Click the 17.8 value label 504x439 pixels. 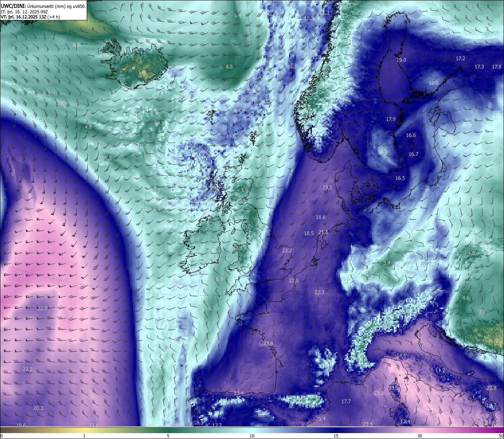[497, 67]
